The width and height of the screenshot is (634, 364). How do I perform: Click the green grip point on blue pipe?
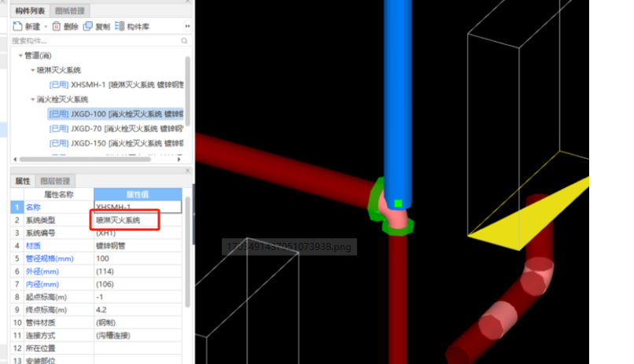point(398,203)
